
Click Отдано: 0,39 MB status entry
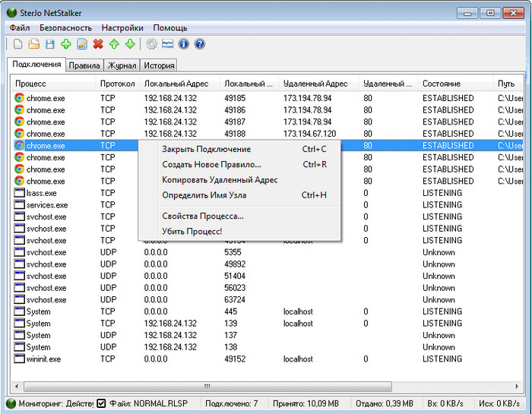(x=385, y=403)
